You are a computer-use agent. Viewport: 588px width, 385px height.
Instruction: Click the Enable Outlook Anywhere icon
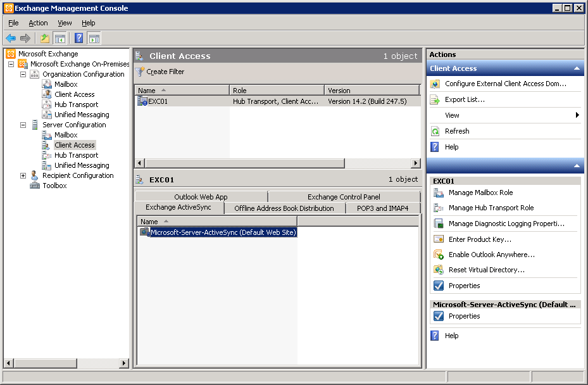pyautogui.click(x=439, y=255)
